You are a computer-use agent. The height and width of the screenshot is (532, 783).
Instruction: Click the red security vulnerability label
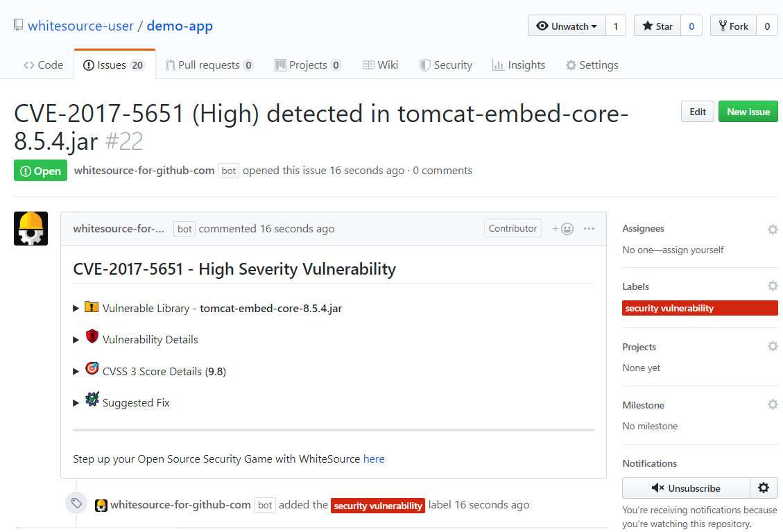tap(700, 308)
